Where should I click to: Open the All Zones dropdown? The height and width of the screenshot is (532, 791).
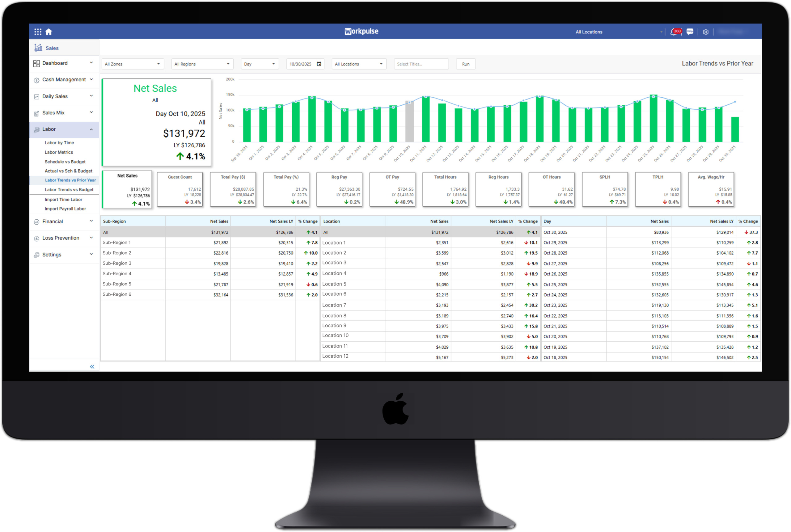pyautogui.click(x=132, y=64)
